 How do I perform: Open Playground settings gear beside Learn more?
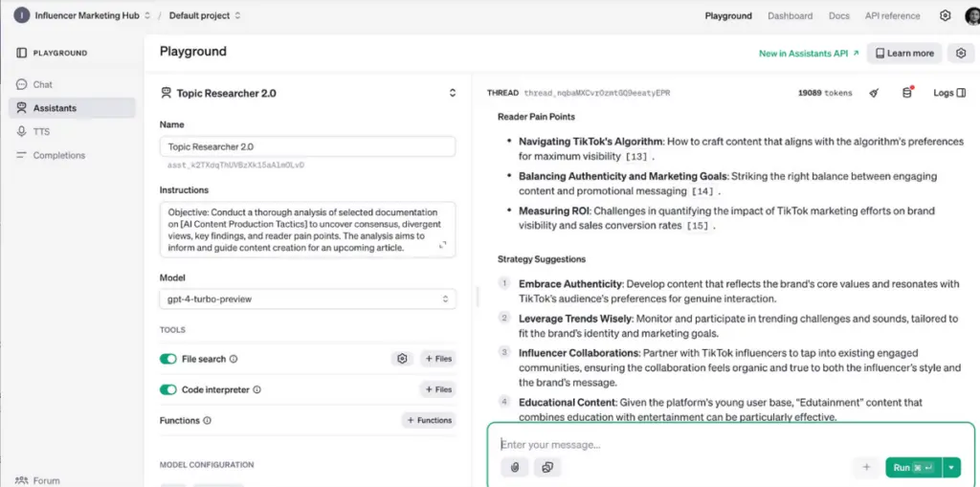[960, 54]
